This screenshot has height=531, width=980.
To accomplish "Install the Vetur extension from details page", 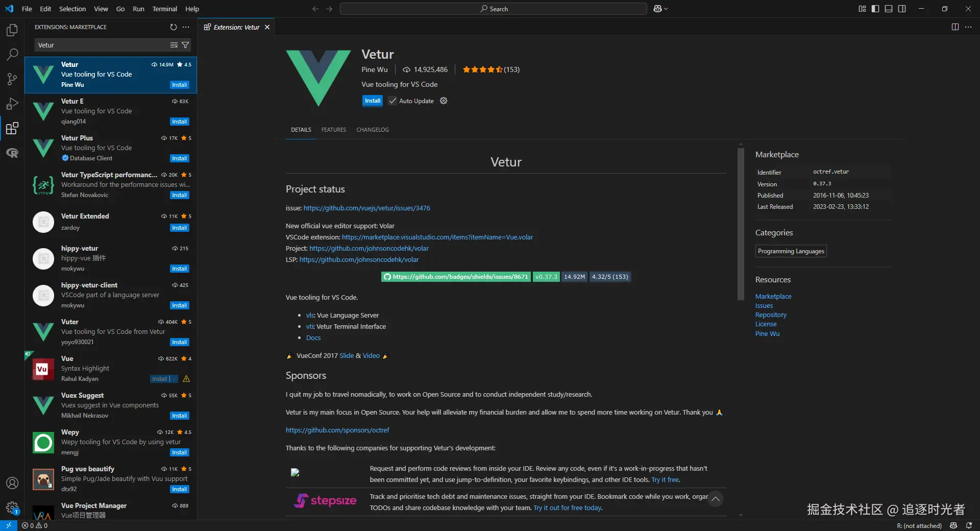I will (372, 101).
